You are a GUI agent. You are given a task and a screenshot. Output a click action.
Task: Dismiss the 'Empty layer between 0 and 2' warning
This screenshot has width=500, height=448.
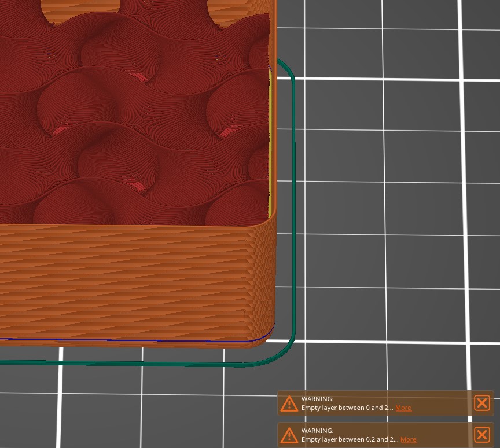[x=482, y=403]
